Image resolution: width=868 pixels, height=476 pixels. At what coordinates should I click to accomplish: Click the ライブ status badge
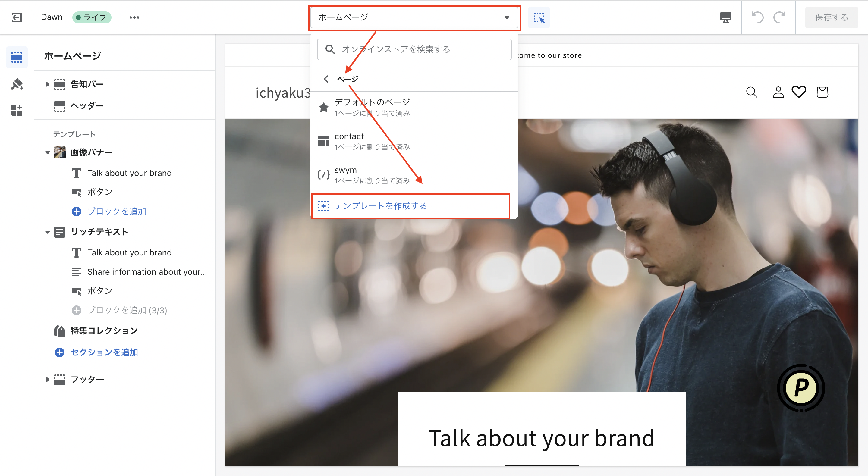click(92, 17)
